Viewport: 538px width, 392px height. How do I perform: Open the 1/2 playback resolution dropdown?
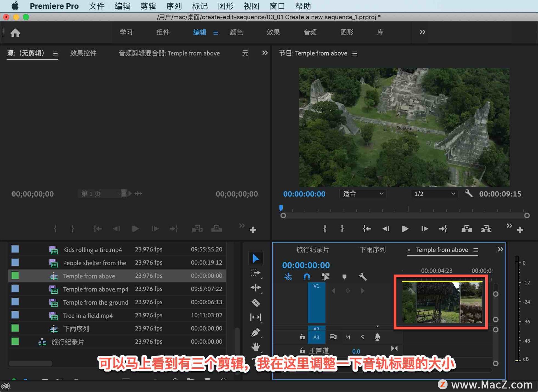coord(434,194)
